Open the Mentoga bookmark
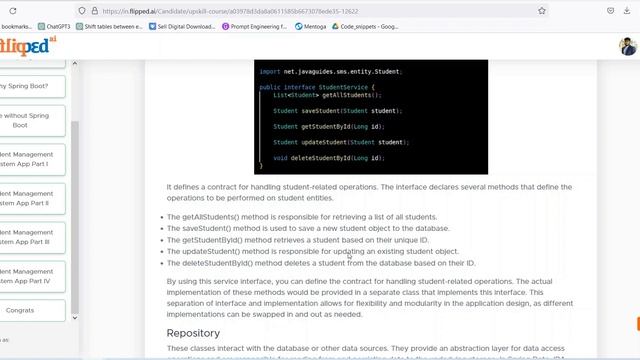The height and width of the screenshot is (360, 640). pyautogui.click(x=311, y=27)
